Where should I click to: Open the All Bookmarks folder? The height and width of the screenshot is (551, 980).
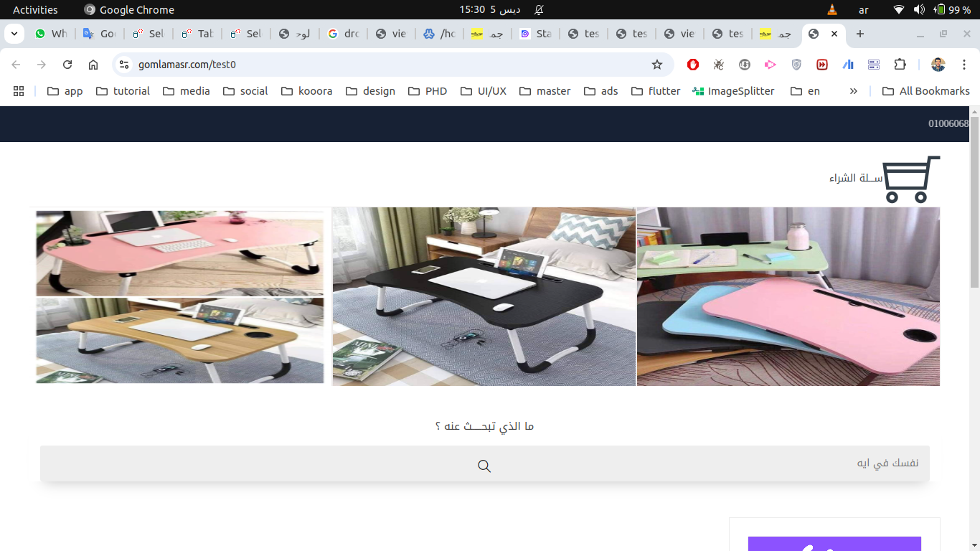coord(925,91)
